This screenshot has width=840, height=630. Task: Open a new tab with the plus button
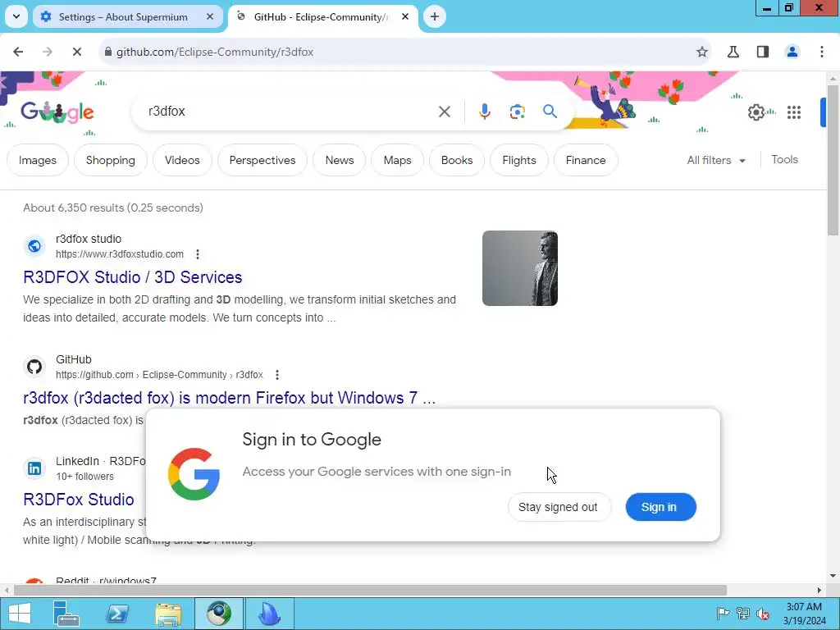[x=435, y=16]
